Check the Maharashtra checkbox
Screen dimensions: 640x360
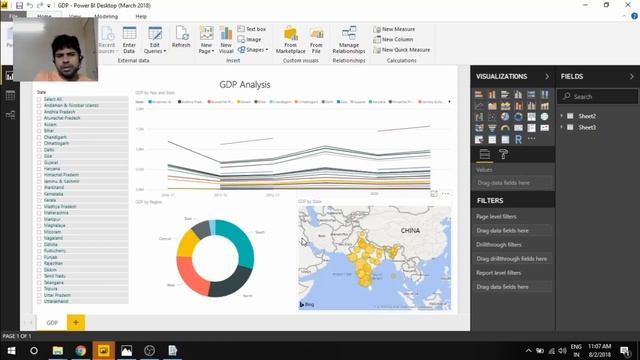tap(39, 213)
